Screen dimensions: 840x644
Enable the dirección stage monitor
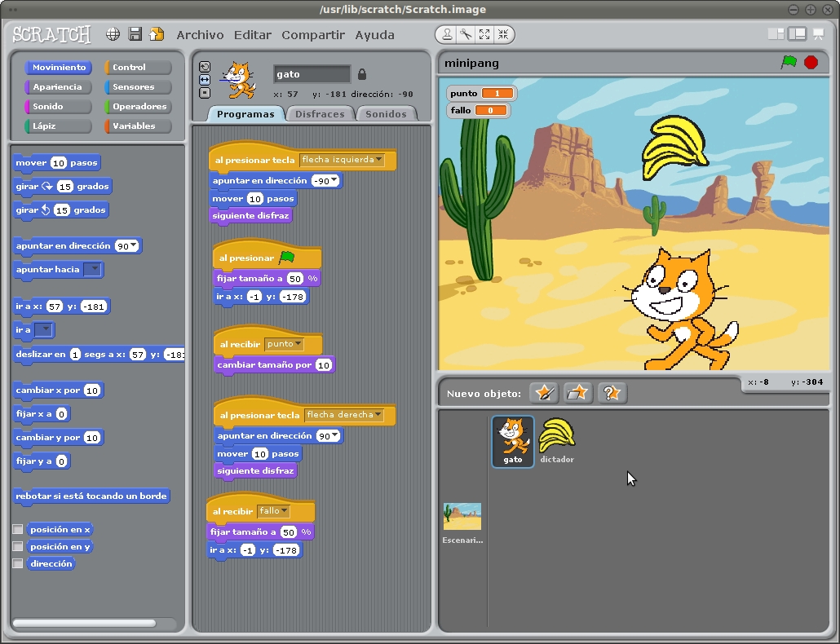(18, 563)
